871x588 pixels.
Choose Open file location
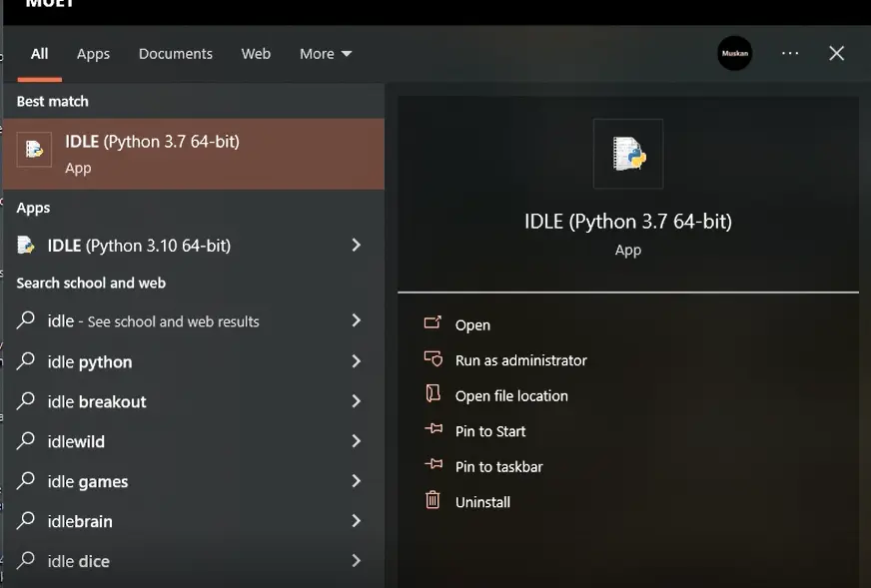pos(511,396)
